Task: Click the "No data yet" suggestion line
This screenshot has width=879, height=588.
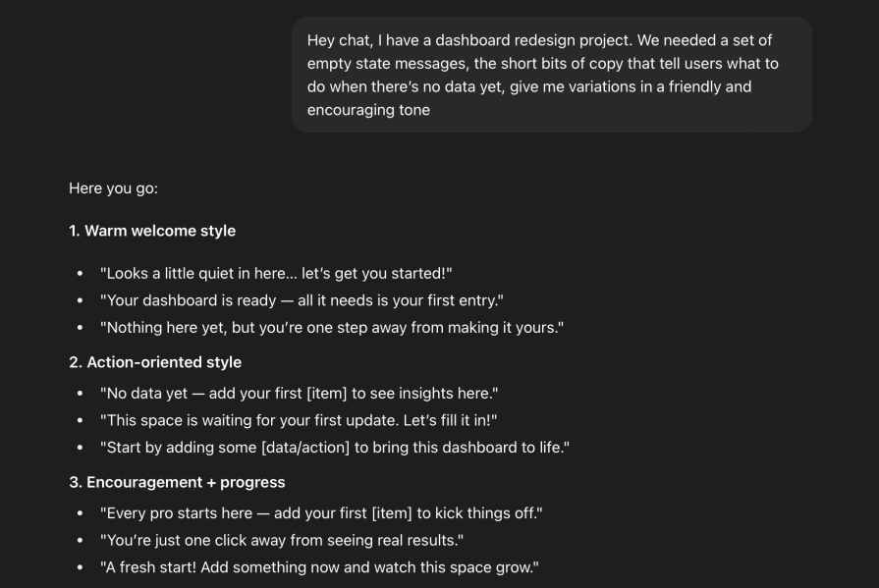Action: pyautogui.click(x=299, y=394)
